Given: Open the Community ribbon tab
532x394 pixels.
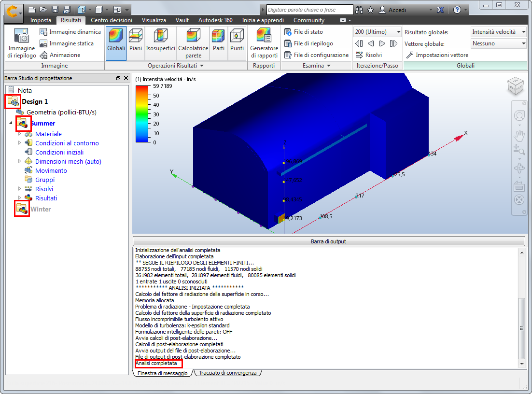Looking at the screenshot, I should click(309, 20).
